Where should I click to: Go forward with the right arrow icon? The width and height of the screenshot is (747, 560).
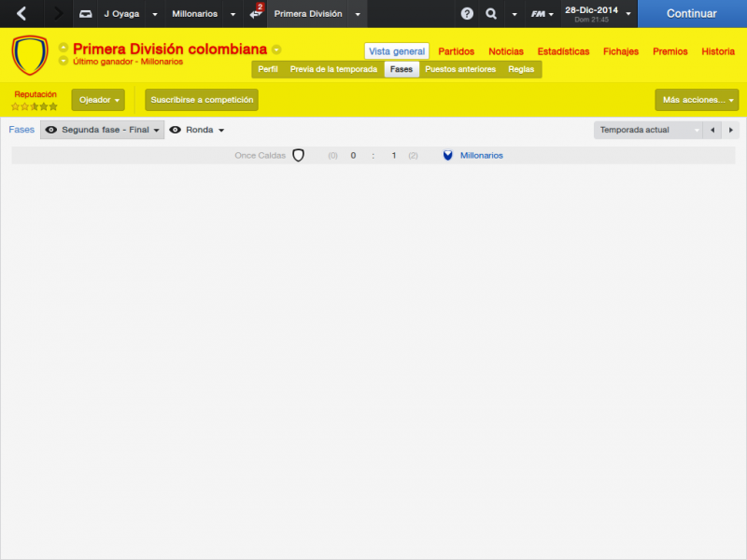[x=58, y=13]
